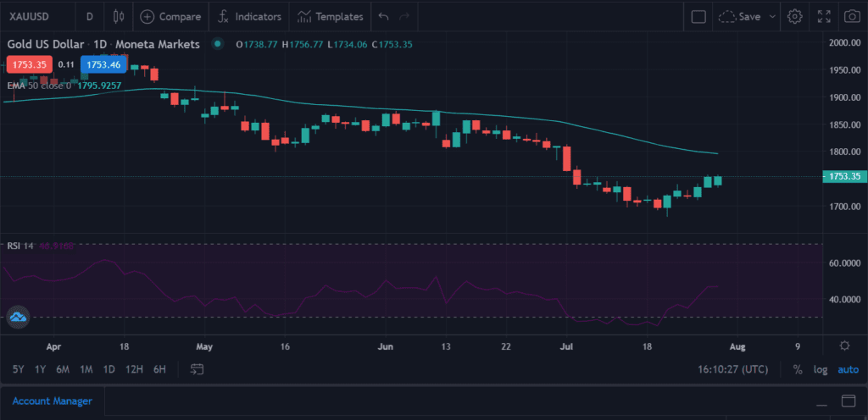Set range to 5Y
This screenshot has width=868, height=420.
pyautogui.click(x=19, y=369)
